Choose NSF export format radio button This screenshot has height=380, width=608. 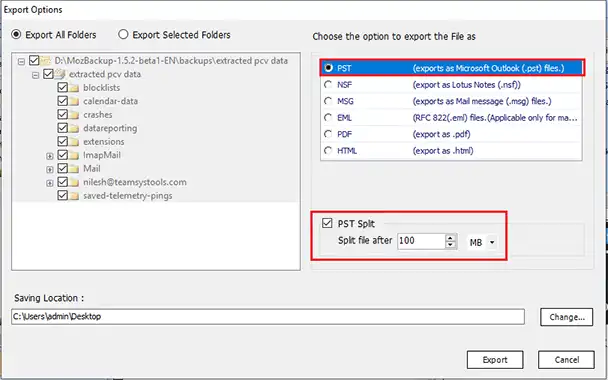[328, 84]
